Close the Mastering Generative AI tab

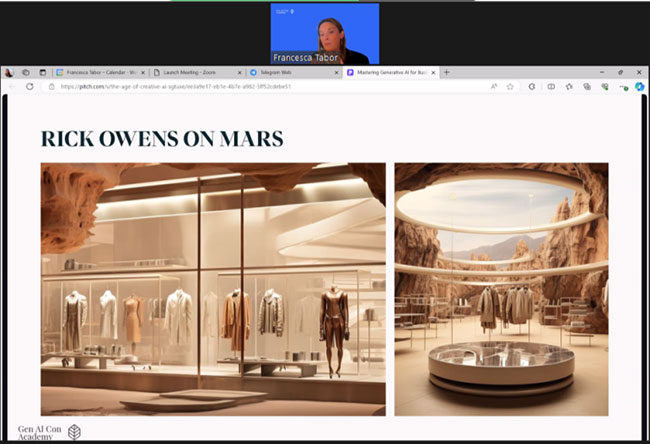pos(433,73)
